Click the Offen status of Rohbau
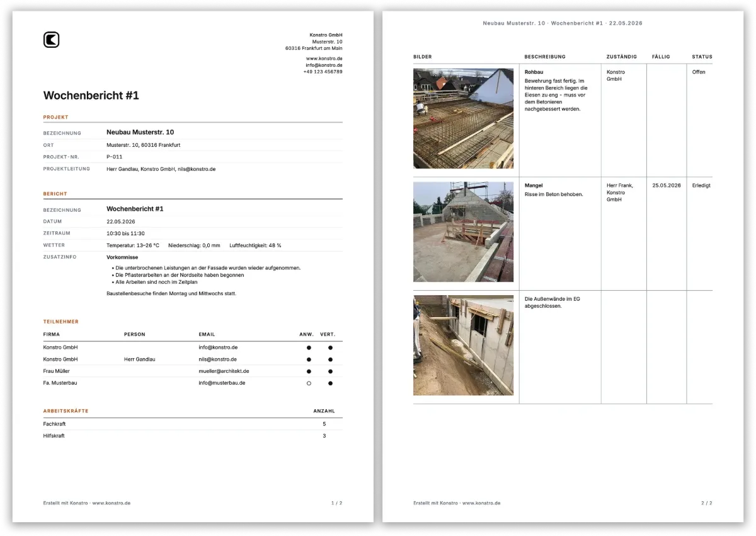The height and width of the screenshot is (536, 756). 699,72
